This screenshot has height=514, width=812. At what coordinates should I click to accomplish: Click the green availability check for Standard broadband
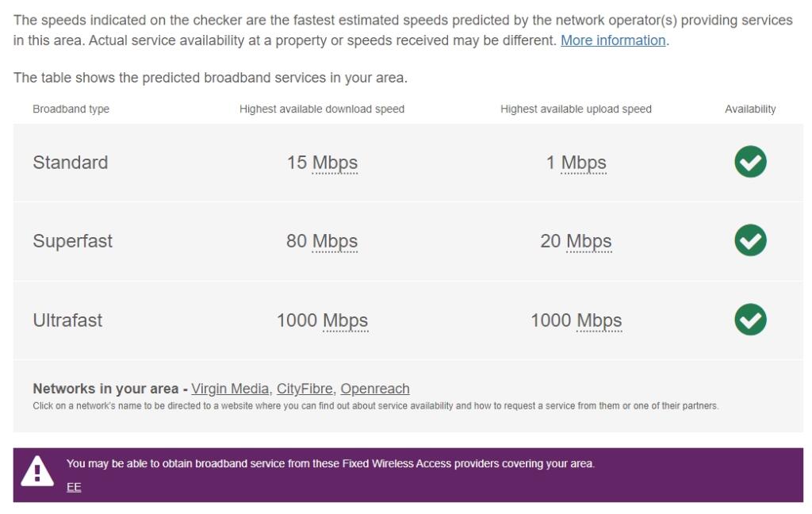749,162
